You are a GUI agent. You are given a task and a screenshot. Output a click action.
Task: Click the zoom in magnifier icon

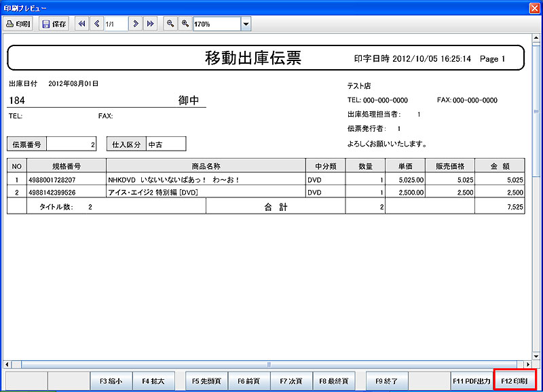click(x=184, y=24)
